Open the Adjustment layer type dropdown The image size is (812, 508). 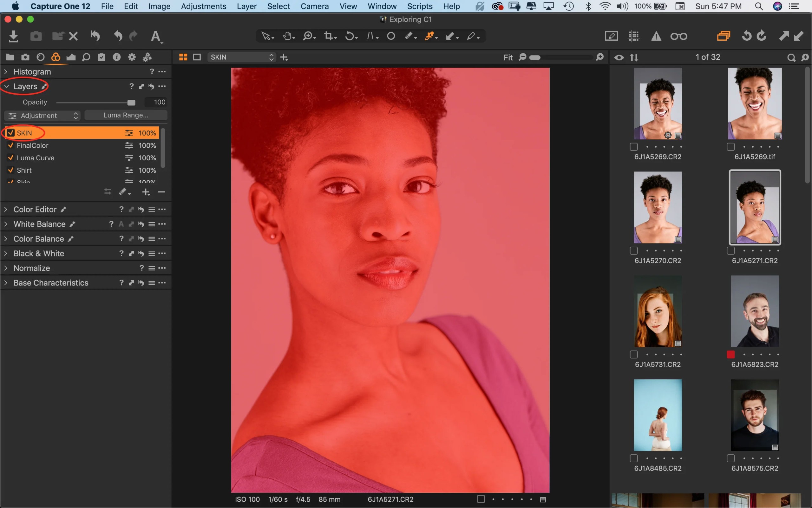(42, 116)
